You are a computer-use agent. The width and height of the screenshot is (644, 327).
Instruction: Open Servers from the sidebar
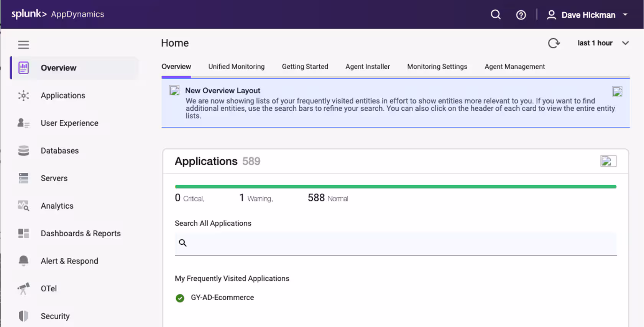(54, 178)
